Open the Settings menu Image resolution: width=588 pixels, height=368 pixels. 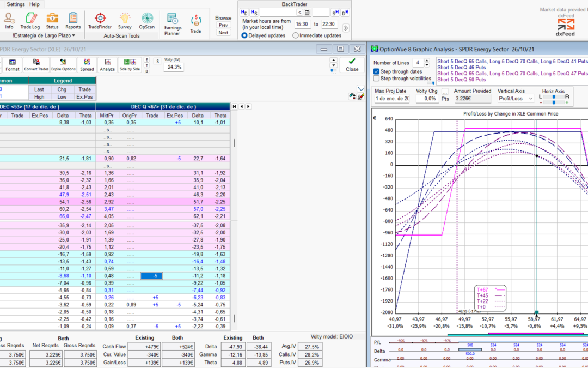pyautogui.click(x=15, y=4)
